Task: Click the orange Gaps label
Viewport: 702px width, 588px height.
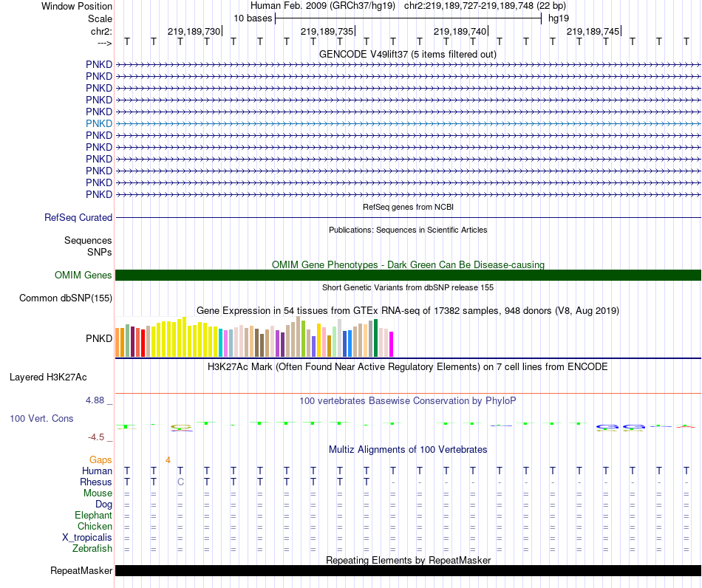Action: coord(101,460)
